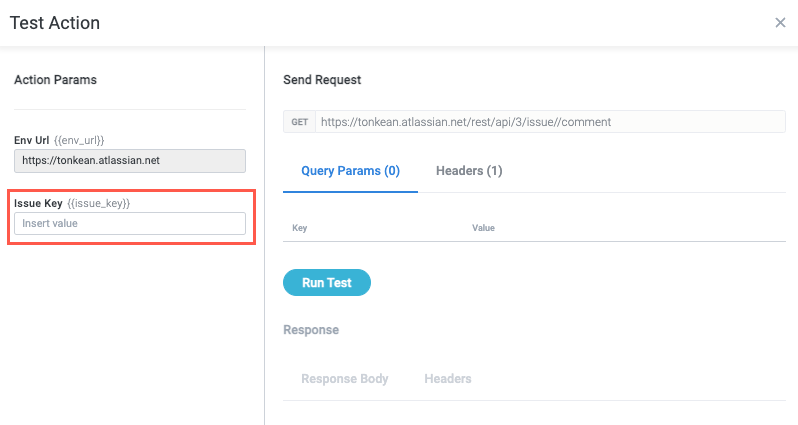
Task: Click the Response section heading
Action: (311, 329)
